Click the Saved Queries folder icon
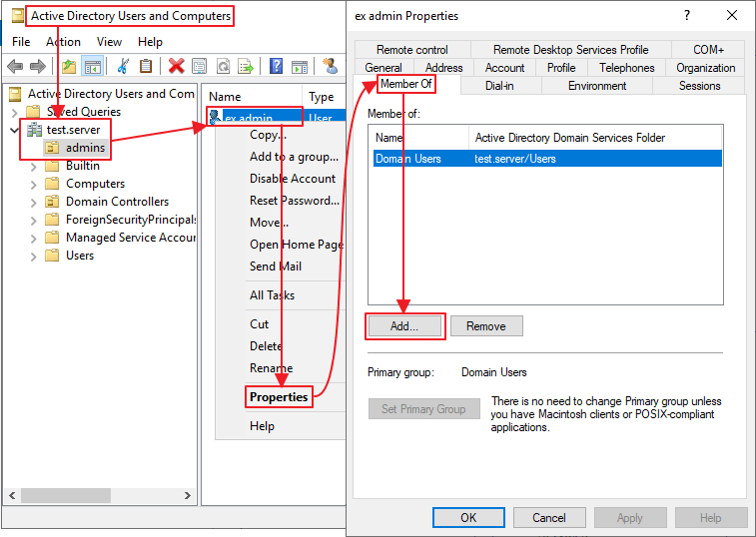 pos(33,112)
